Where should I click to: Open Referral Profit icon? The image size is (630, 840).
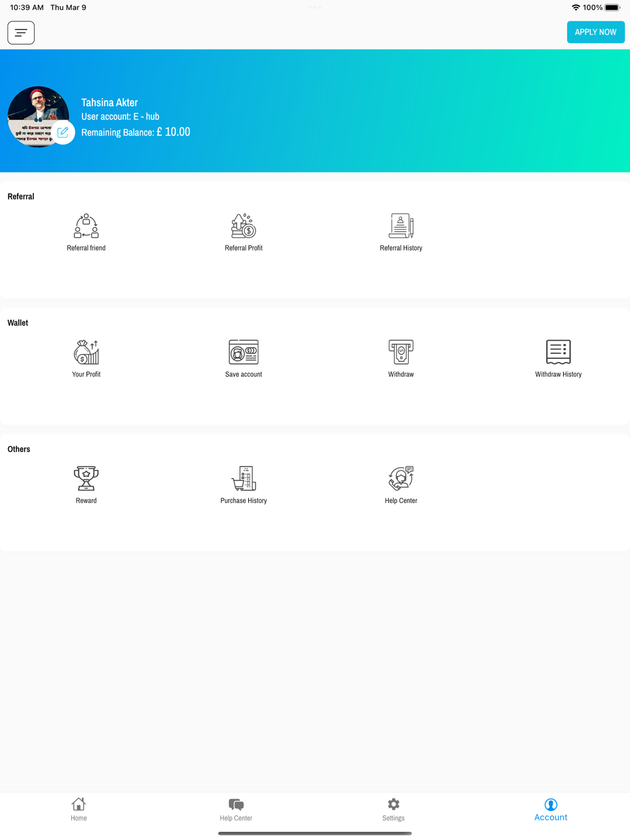(244, 226)
